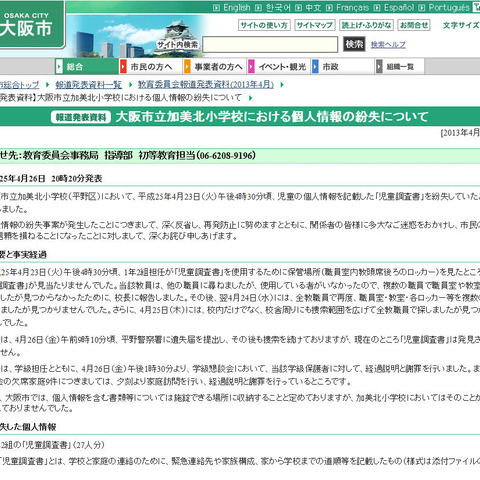The height and width of the screenshot is (480, 480).
Task: Select the イベント・観光 navigation tab
Action: click(x=279, y=67)
